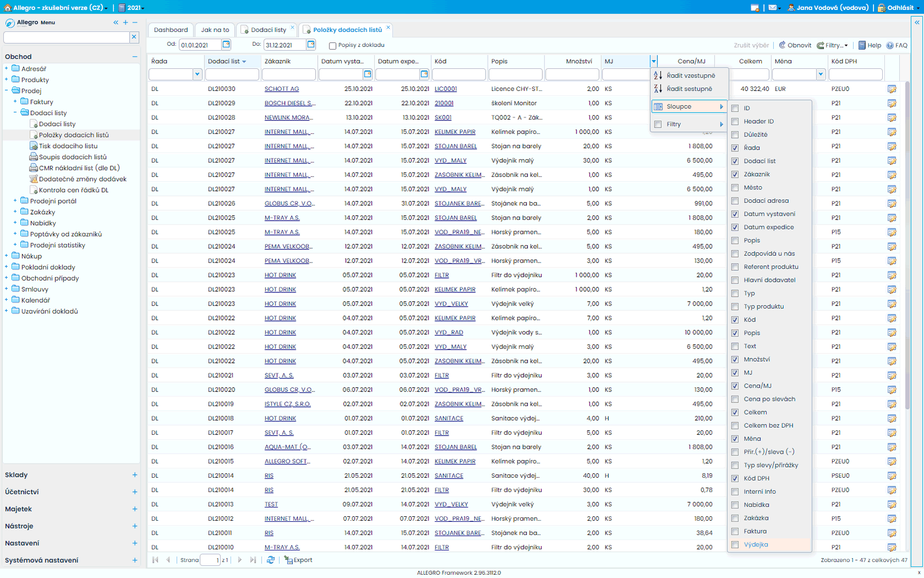Click the Strana page number field

[x=210, y=560]
